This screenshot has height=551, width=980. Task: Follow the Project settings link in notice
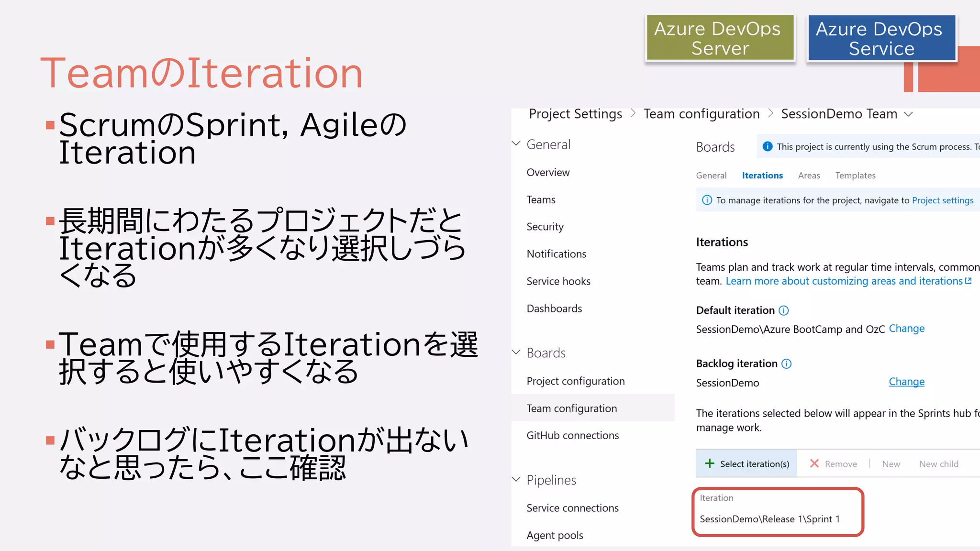pyautogui.click(x=942, y=200)
